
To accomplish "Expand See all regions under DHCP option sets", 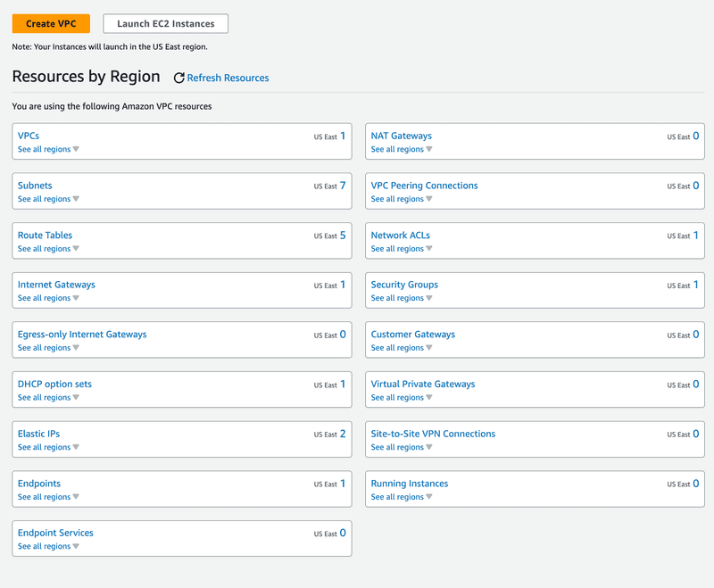I will coord(48,397).
